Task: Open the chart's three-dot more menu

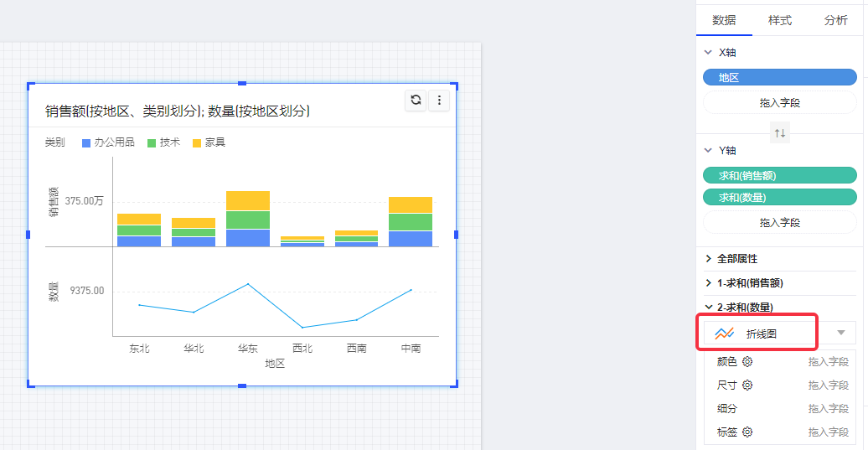Action: point(440,101)
